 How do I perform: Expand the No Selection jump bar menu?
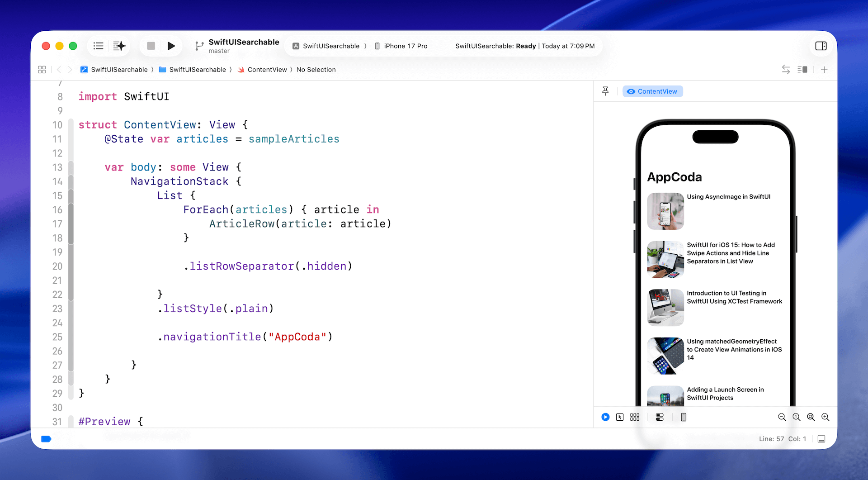[x=316, y=70]
